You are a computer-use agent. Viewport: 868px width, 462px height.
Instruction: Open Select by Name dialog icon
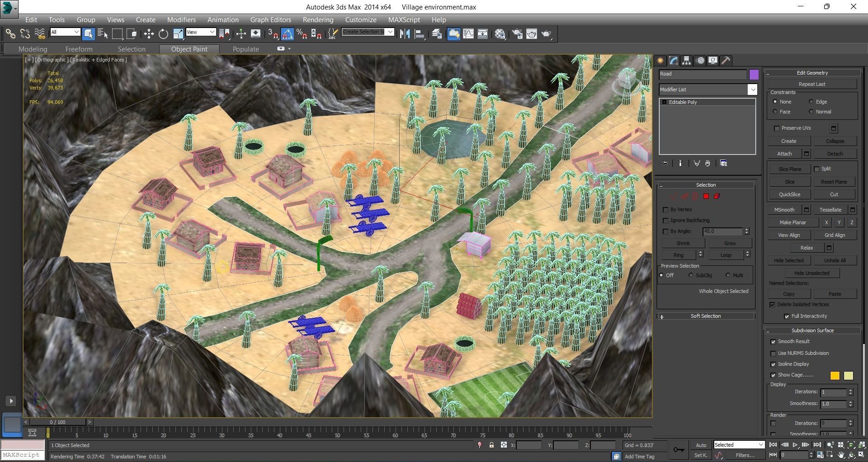tap(103, 34)
